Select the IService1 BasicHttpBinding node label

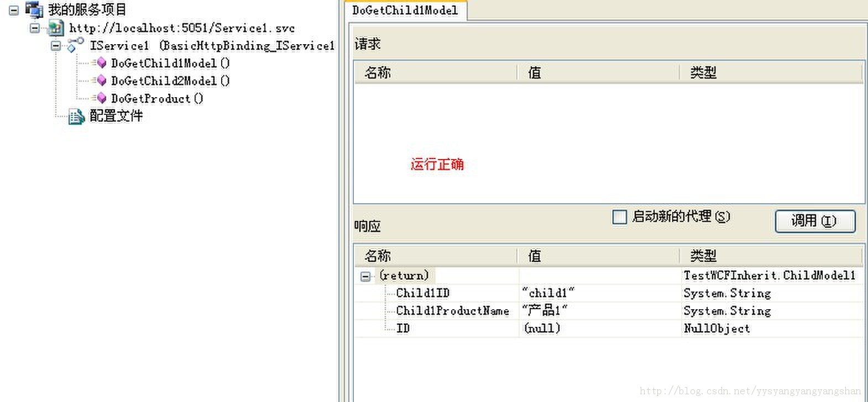[x=212, y=45]
